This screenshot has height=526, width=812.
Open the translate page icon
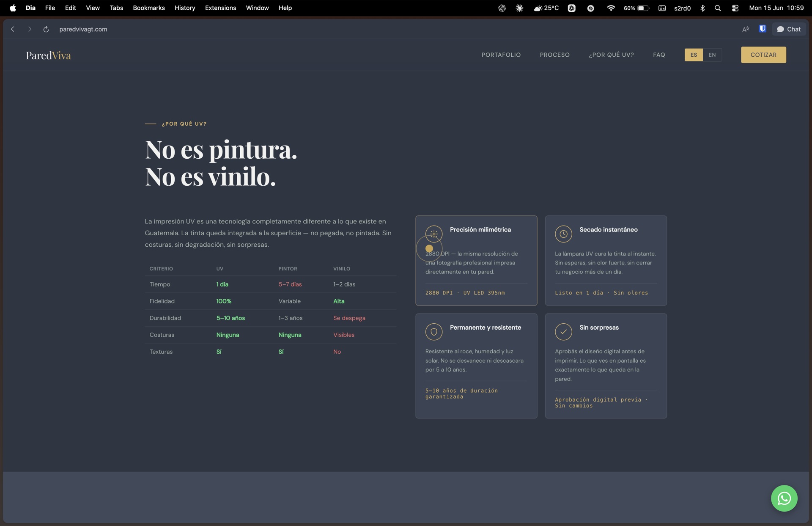(746, 29)
